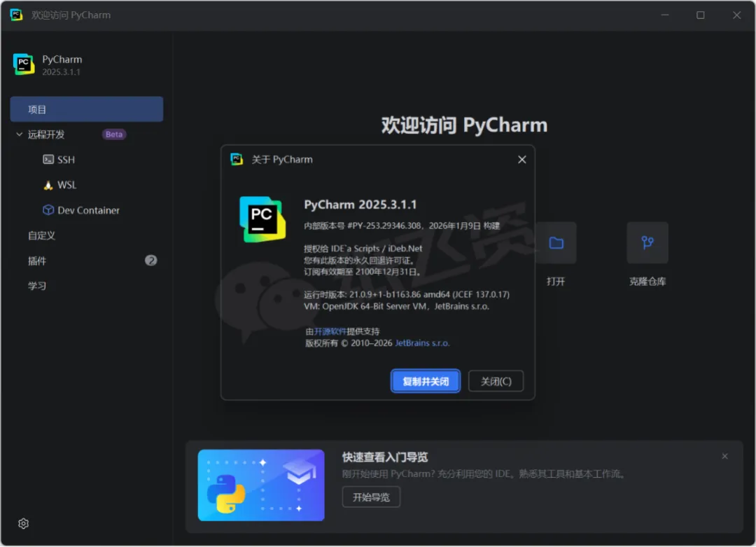The height and width of the screenshot is (547, 756).
Task: Maximize the PyCharm welcome window
Action: click(x=701, y=15)
